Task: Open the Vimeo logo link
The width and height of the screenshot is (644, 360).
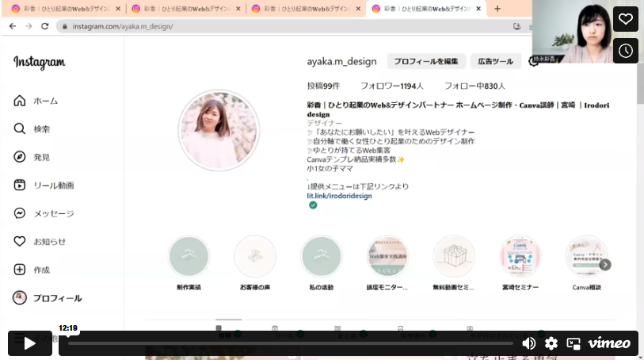Action: 609,343
